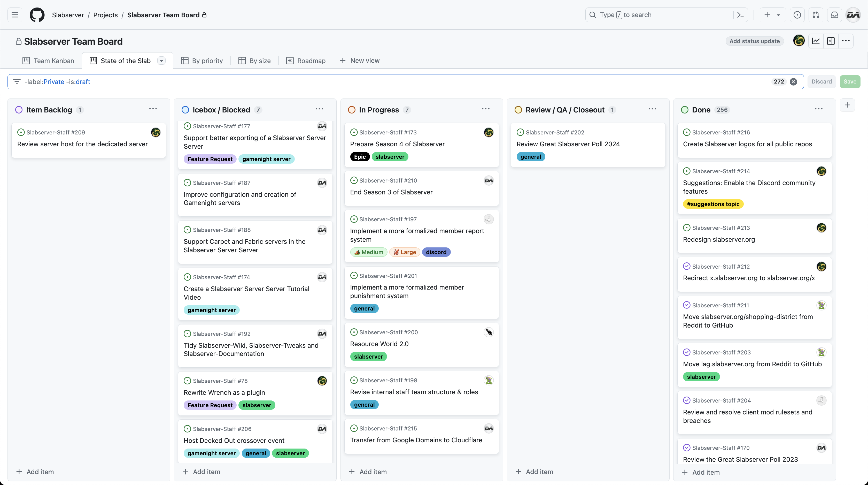Click the Add status update button
The width and height of the screenshot is (868, 485).
(x=754, y=41)
